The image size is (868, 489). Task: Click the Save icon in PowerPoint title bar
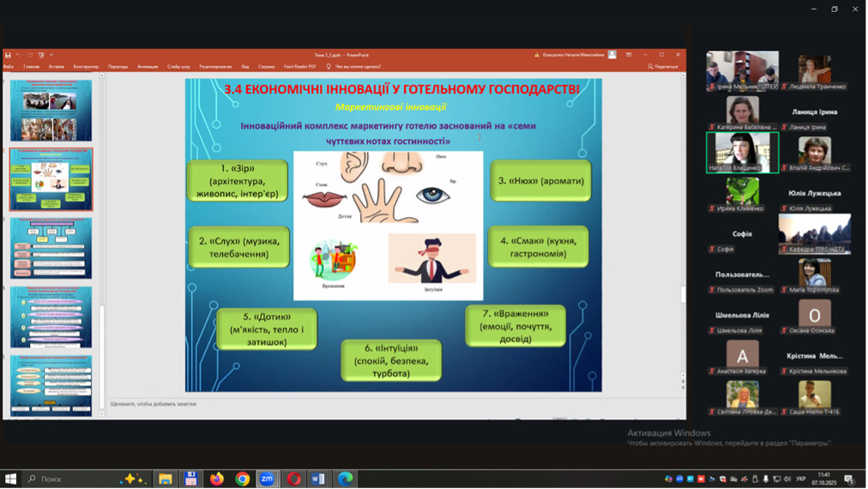(8, 55)
